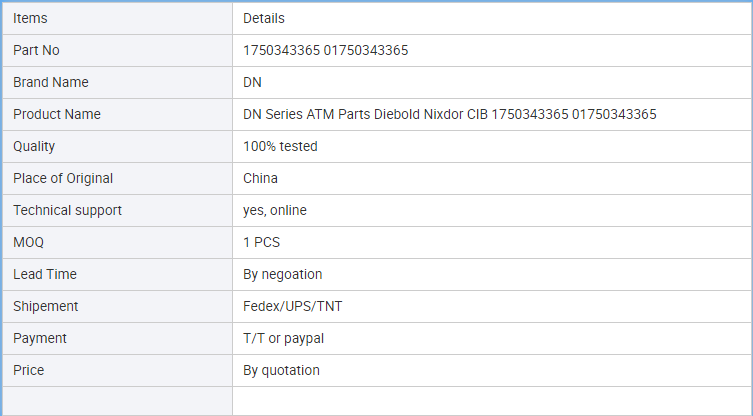Click the 'Details' header cell
Image resolution: width=753 pixels, height=416 pixels.
coord(264,18)
